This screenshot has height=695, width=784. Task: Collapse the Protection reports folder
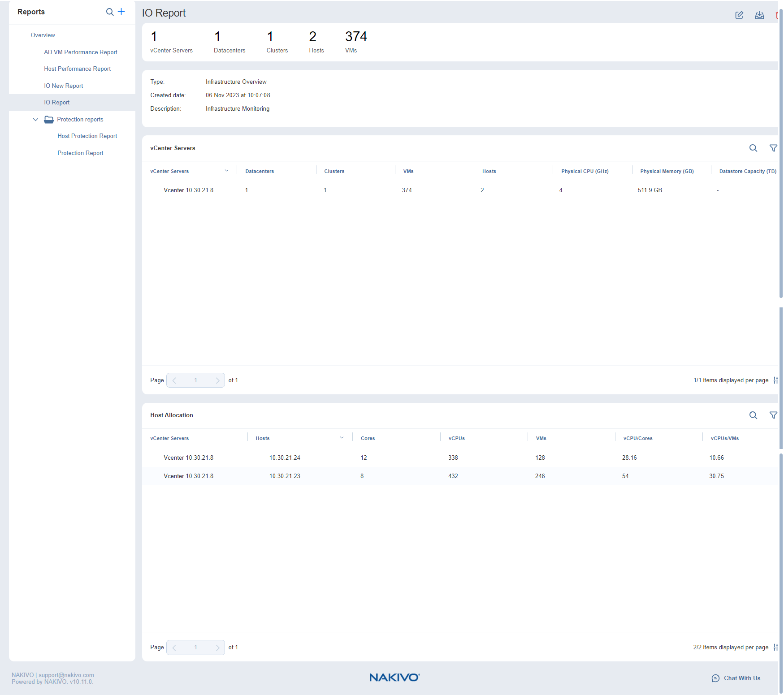(x=36, y=120)
